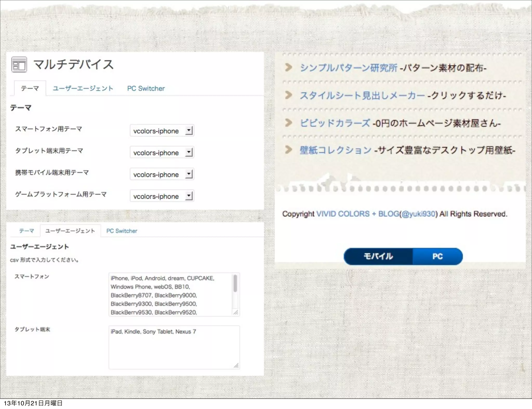Click resize grip of smartphone user-agent textarea
The height and width of the screenshot is (409, 532).
coord(236,312)
